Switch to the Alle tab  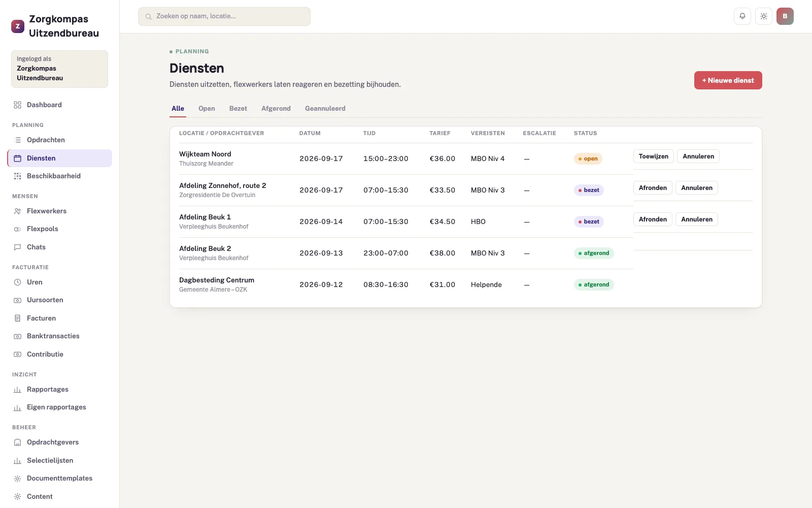pos(178,108)
